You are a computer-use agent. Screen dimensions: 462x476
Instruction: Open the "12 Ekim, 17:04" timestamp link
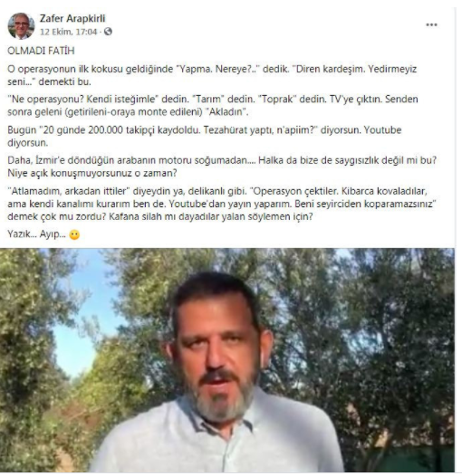pyautogui.click(x=68, y=32)
